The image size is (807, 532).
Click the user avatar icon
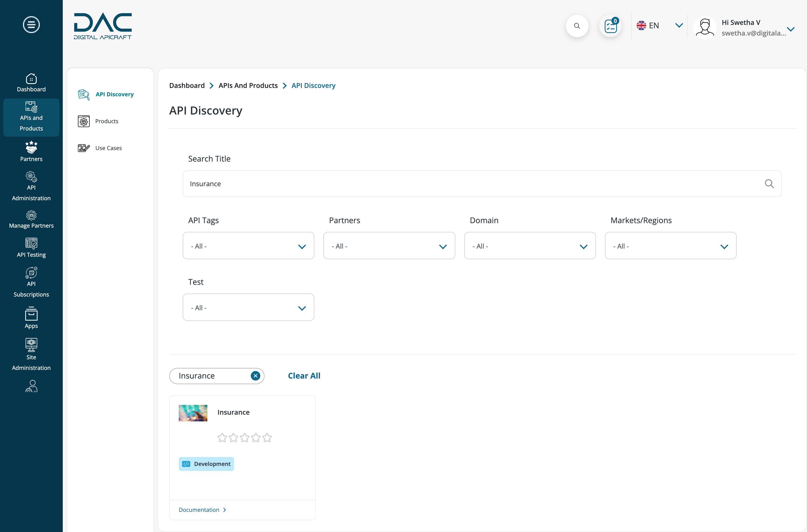[x=705, y=27]
